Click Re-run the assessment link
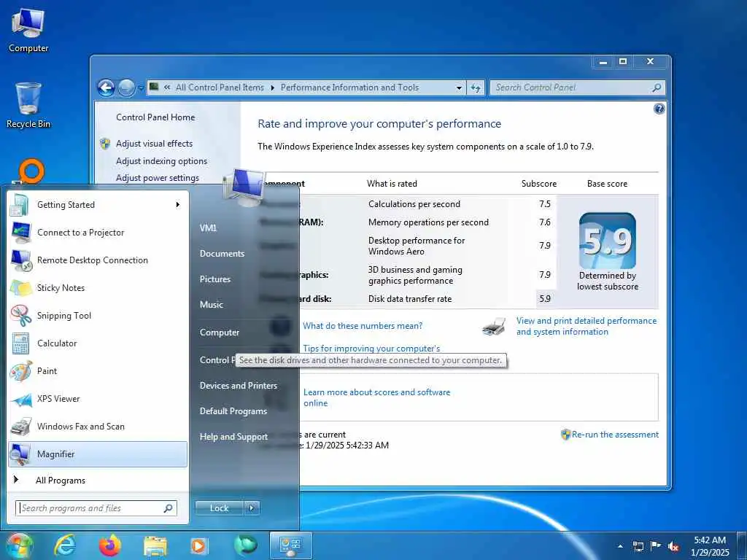This screenshot has height=560, width=747. coord(615,435)
